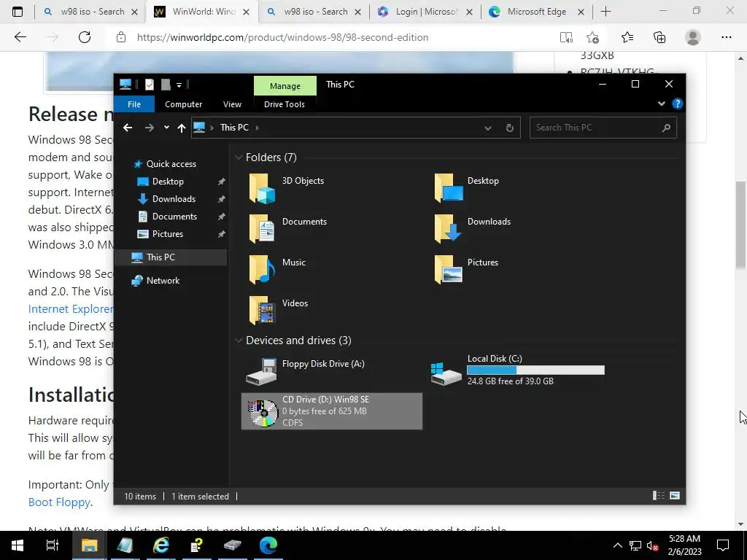Collapse the Devices and drives (3) group
This screenshot has width=747, height=560.
click(x=239, y=340)
